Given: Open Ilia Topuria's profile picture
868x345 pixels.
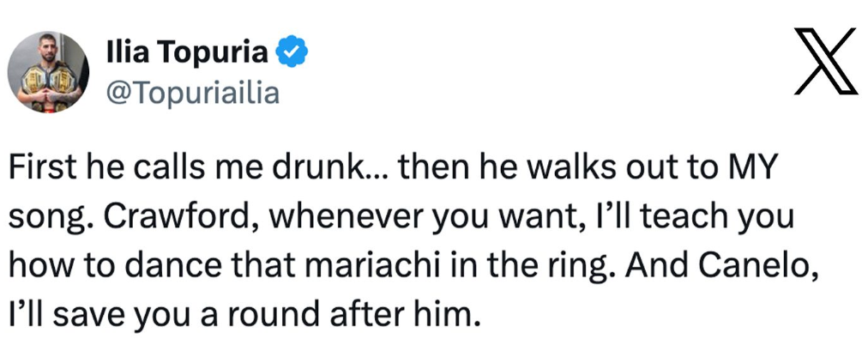Looking at the screenshot, I should pyautogui.click(x=48, y=72).
